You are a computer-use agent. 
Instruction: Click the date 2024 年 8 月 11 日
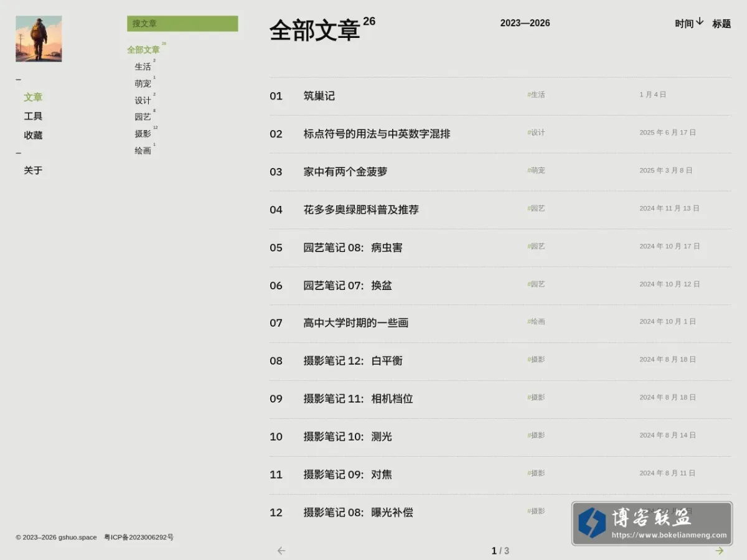[668, 474]
